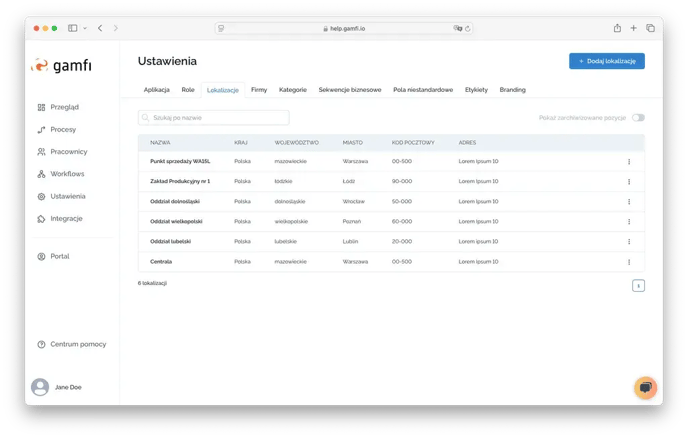Expand Safari sidebar dropdown chevron
The height and width of the screenshot is (438, 688).
point(85,28)
